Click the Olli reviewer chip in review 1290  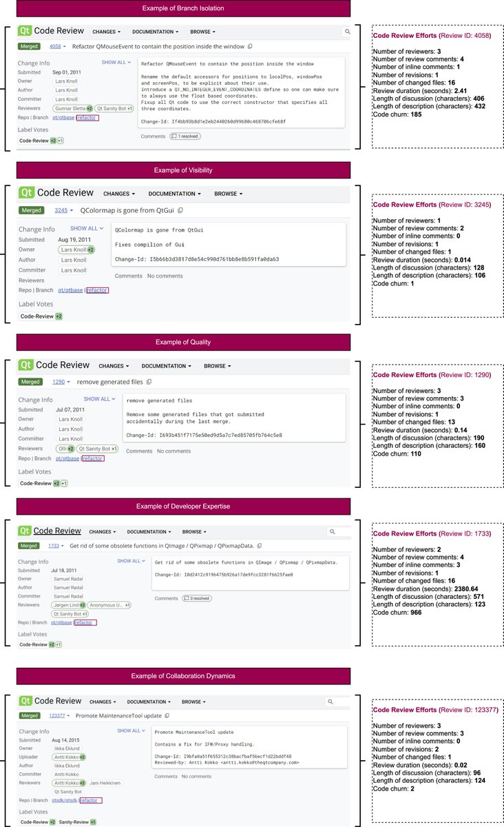[65, 449]
